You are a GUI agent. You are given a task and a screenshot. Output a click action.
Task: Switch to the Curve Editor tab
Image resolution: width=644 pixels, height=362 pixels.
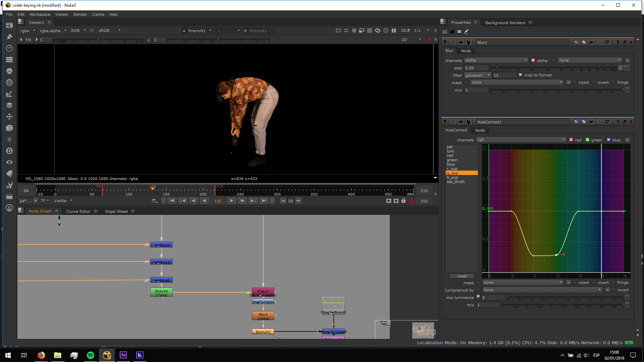pos(78,212)
